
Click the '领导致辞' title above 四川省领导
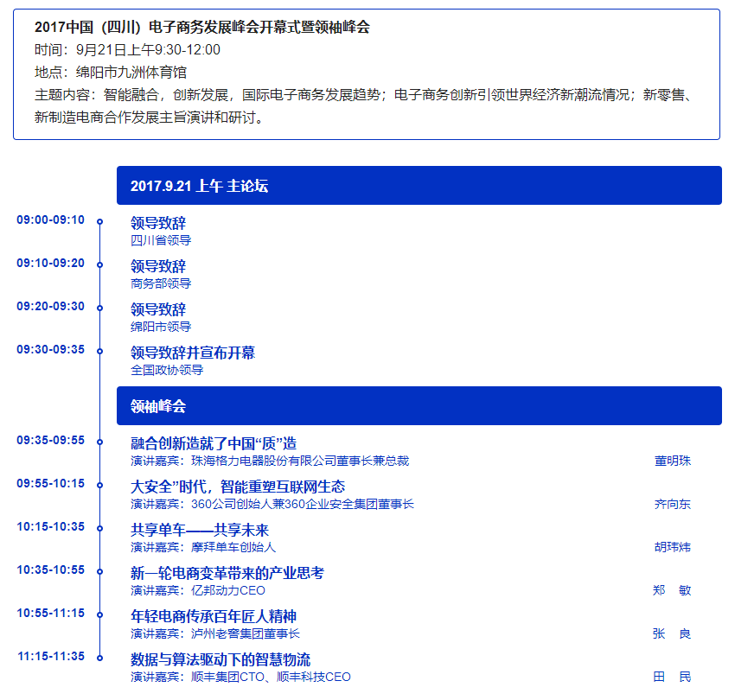[x=158, y=223]
